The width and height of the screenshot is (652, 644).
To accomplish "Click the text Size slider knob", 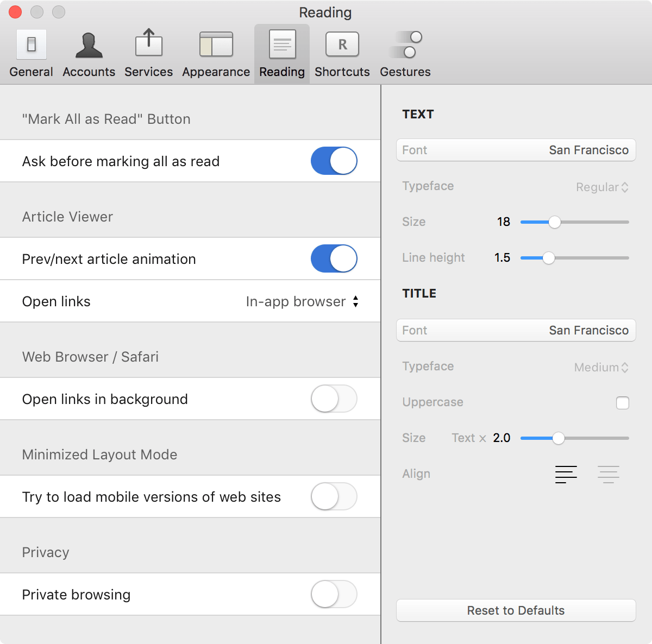I will point(554,222).
